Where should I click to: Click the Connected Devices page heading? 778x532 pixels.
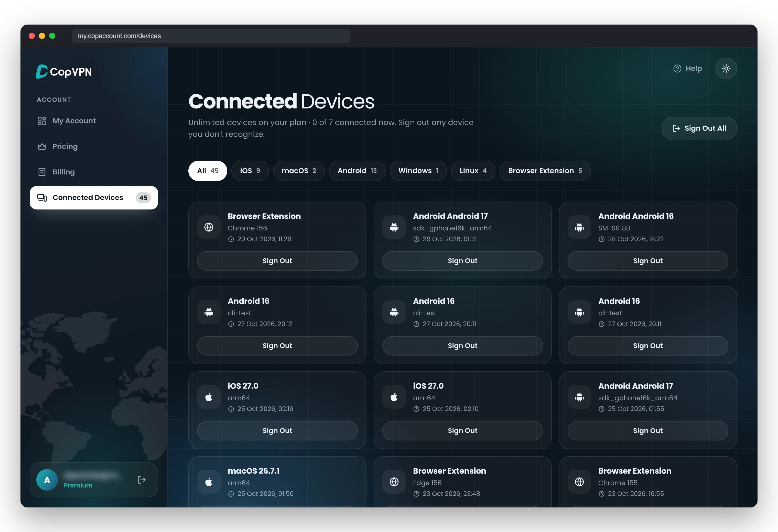(x=281, y=101)
